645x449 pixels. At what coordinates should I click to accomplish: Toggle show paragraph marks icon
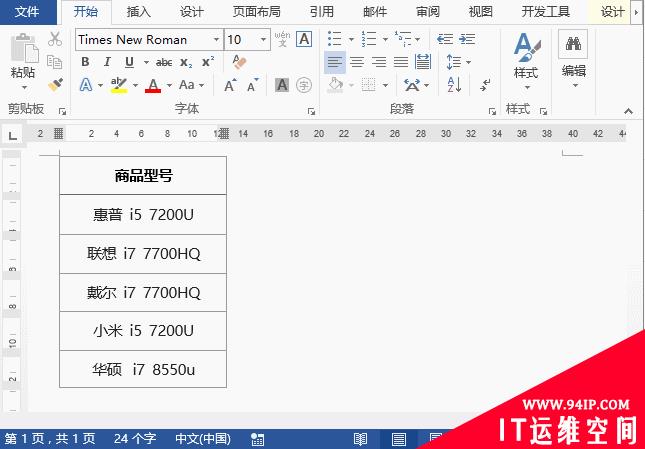tap(485, 85)
